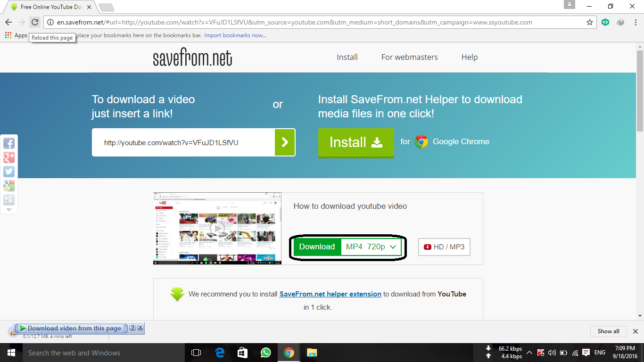The width and height of the screenshot is (644, 362).
Task: Open Task View on the taskbar
Action: click(196, 353)
